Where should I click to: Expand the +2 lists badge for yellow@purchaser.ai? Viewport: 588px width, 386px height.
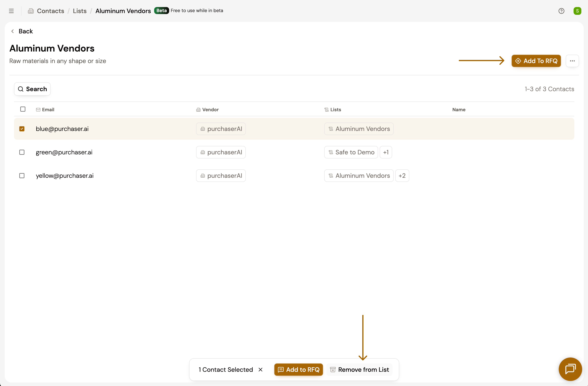tap(402, 176)
